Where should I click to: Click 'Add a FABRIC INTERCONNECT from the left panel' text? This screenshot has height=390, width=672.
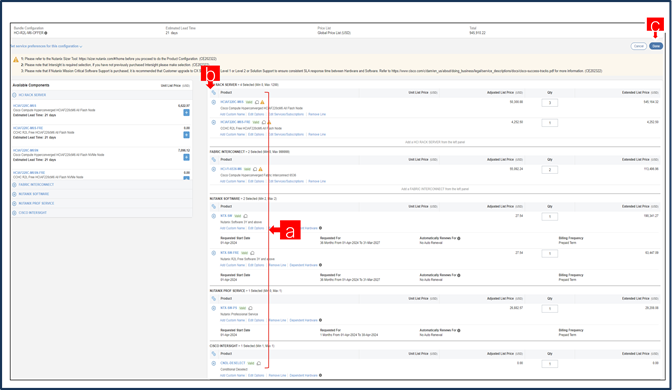click(x=435, y=189)
